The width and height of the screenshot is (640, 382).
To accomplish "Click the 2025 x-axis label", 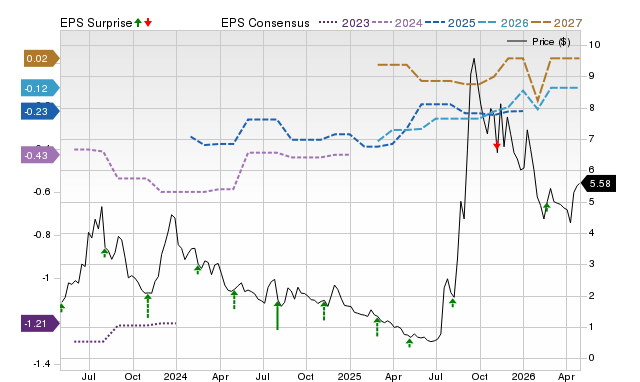I will tap(349, 376).
